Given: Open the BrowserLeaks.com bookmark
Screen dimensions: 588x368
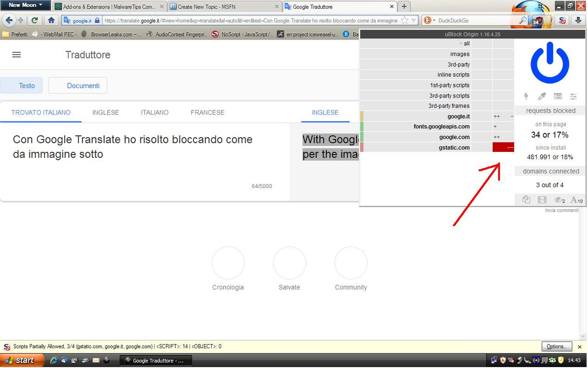Looking at the screenshot, I should point(111,34).
